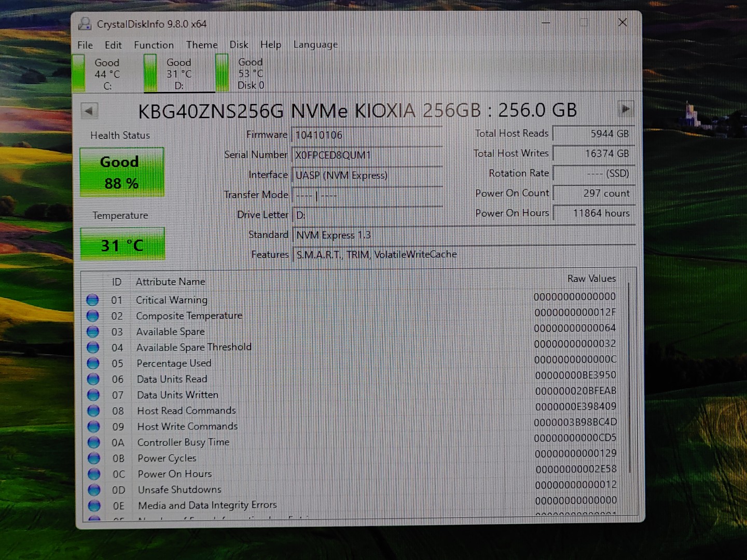Image resolution: width=747 pixels, height=560 pixels.
Task: Click the Attribute Name column header
Action: pyautogui.click(x=170, y=282)
